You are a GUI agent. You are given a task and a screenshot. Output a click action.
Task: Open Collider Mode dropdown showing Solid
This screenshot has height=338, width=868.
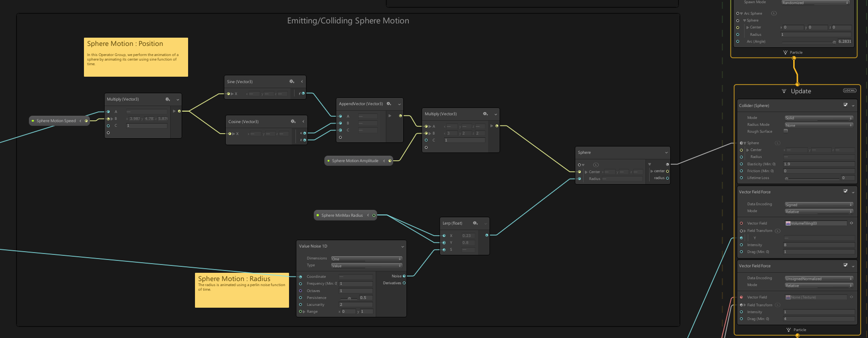point(819,118)
